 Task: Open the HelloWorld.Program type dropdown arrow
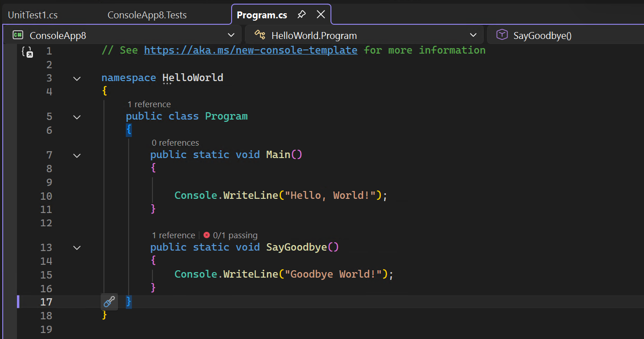[x=473, y=35]
